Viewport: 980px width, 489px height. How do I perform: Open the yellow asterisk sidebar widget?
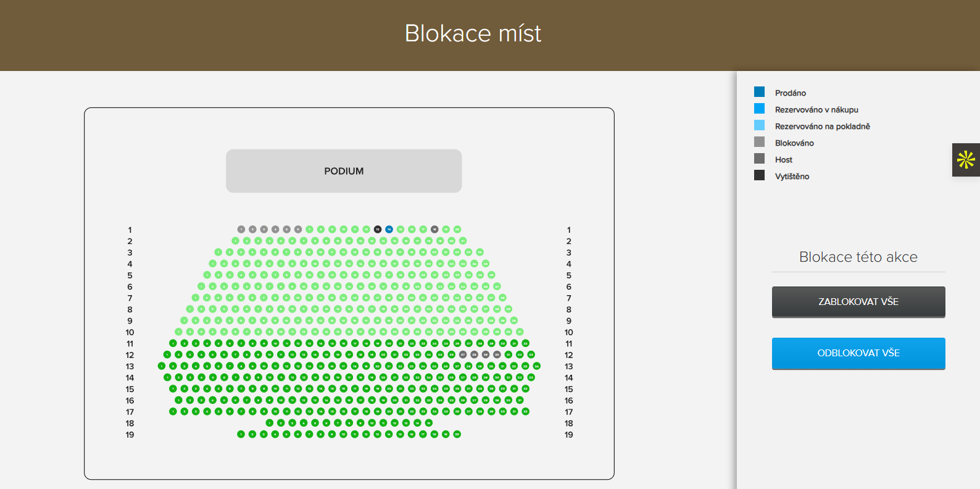click(x=966, y=160)
